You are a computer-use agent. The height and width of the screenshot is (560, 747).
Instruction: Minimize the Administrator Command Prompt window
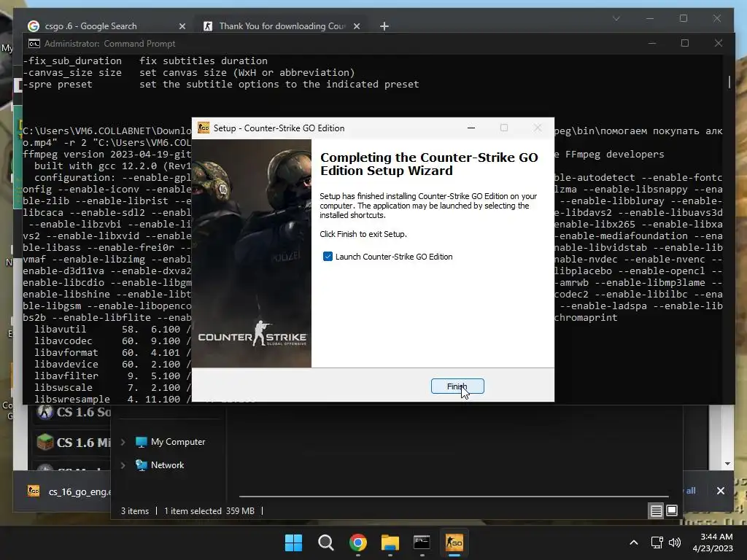[x=652, y=43]
